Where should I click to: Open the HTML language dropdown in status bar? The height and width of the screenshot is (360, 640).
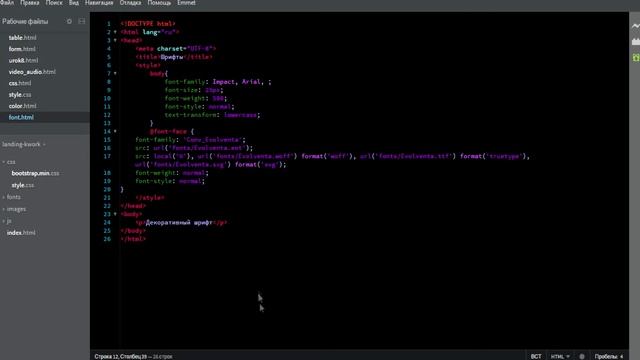click(x=560, y=356)
